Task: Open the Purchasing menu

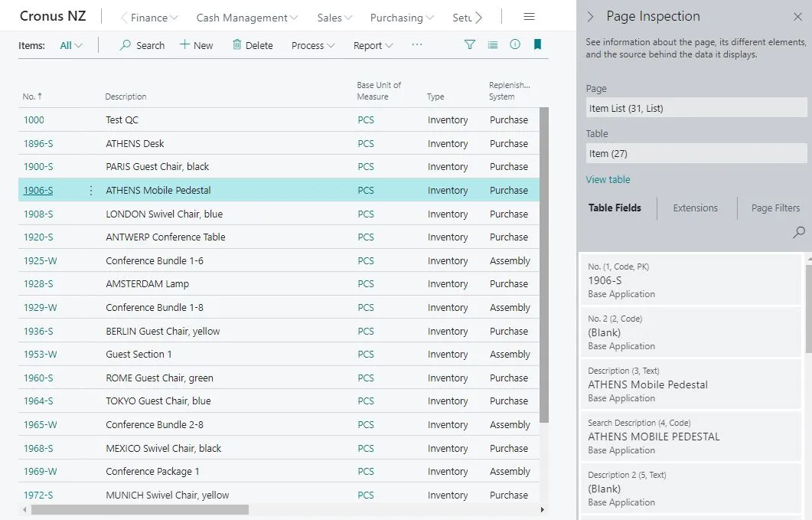Action: tap(402, 18)
